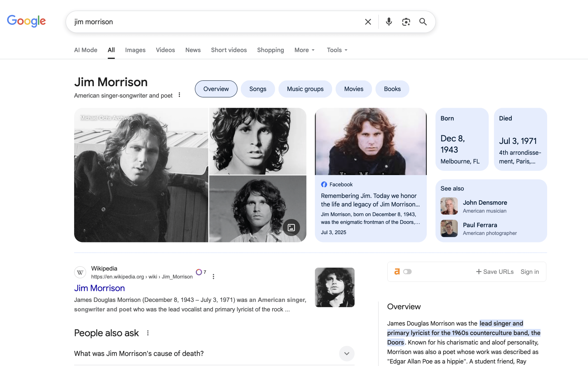The height and width of the screenshot is (366, 588).
Task: Open Google Lens image search icon
Action: 406,22
